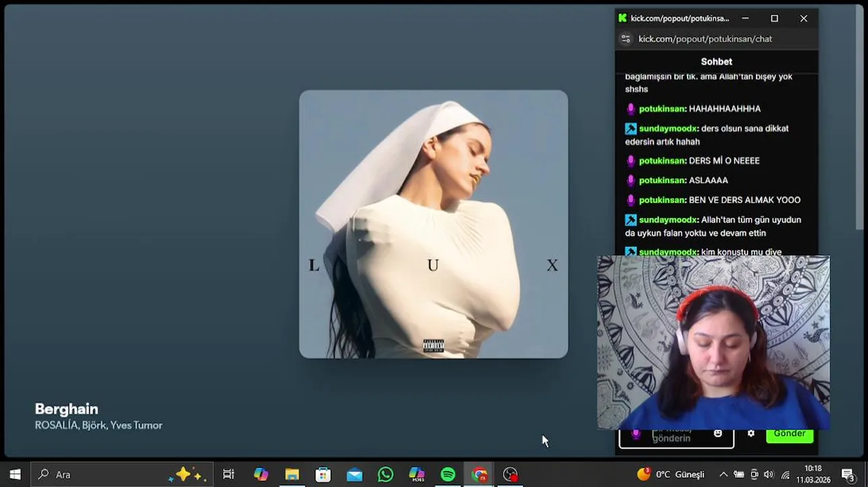Screen dimensions: 868x487
Task: Minimize the Kick chat popout window
Action: [745, 18]
